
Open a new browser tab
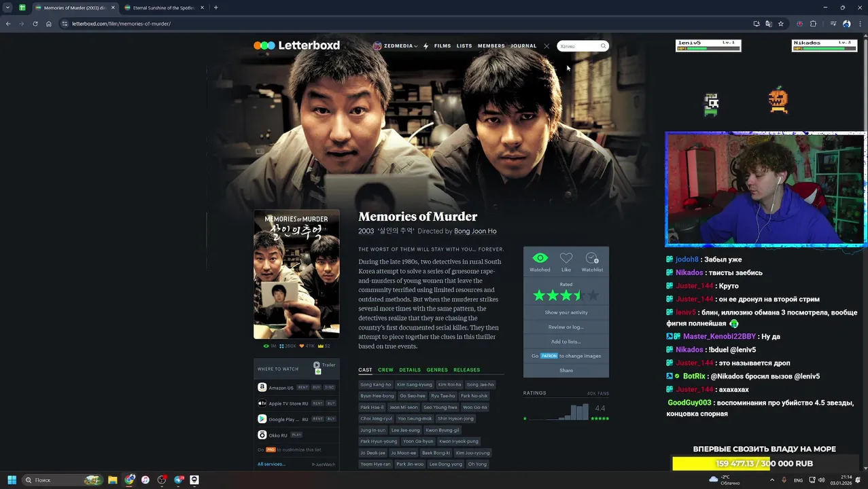(x=215, y=7)
